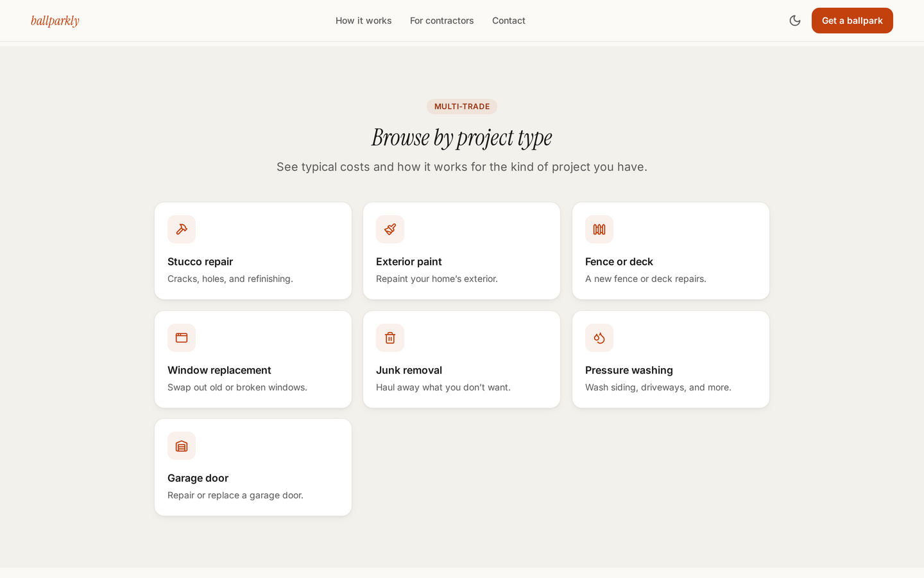
Task: Open the Contact page link
Action: pos(509,21)
